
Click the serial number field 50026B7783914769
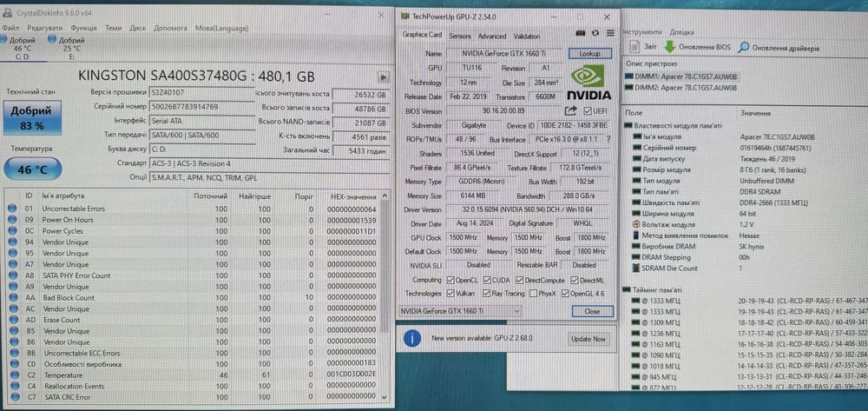(x=202, y=106)
